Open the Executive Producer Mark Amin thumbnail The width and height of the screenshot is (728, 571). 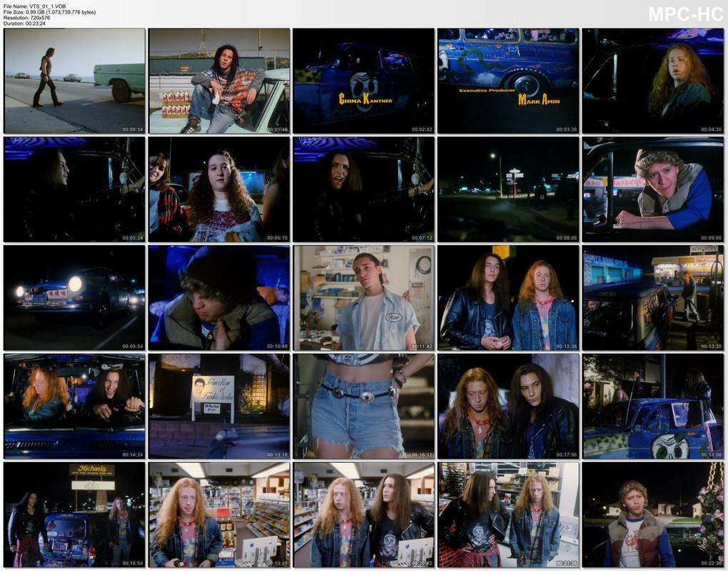click(508, 81)
